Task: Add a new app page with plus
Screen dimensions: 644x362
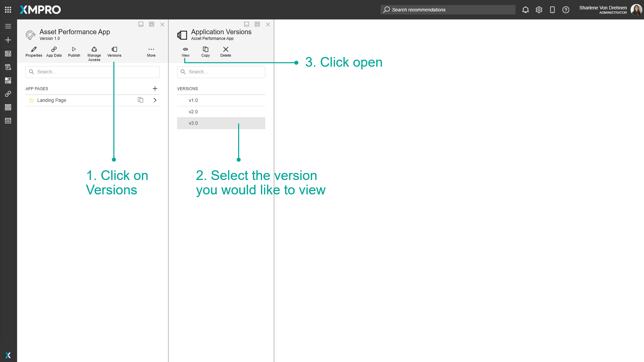Action: (x=155, y=88)
